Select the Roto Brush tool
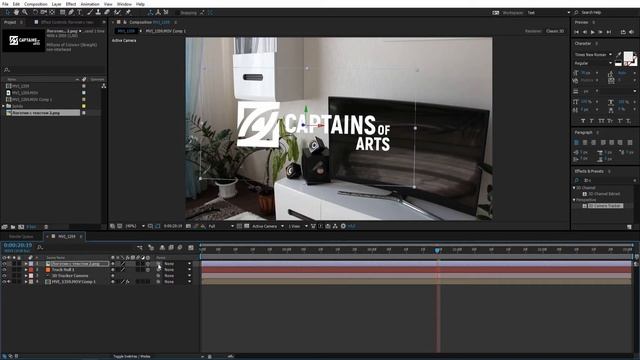The height and width of the screenshot is (360, 640). [x=118, y=13]
